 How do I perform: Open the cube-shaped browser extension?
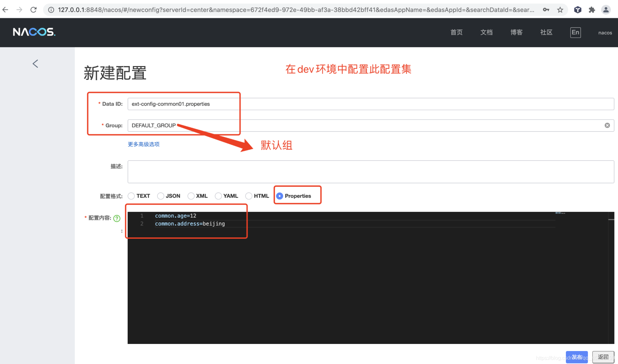[x=578, y=10]
